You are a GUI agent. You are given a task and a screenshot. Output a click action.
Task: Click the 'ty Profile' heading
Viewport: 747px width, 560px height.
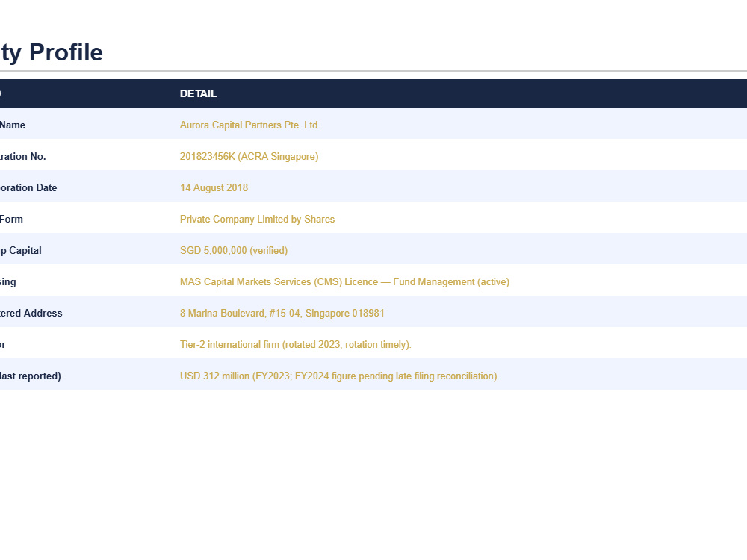click(51, 52)
